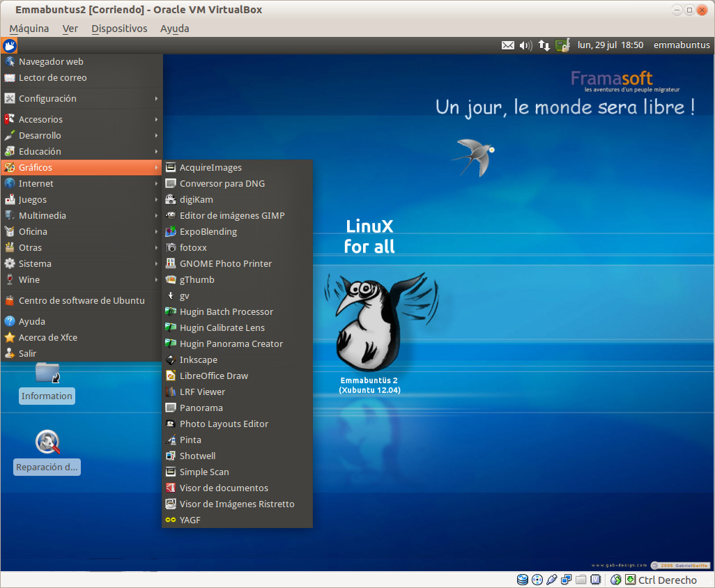Expand the Internet category submenu
This screenshot has height=588, width=715.
pos(36,183)
